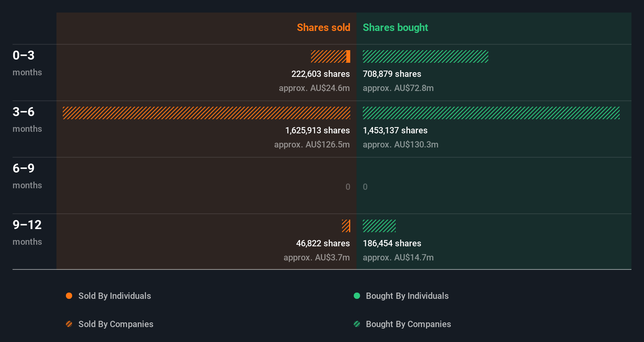Select the 708,879 shares value

coord(392,74)
